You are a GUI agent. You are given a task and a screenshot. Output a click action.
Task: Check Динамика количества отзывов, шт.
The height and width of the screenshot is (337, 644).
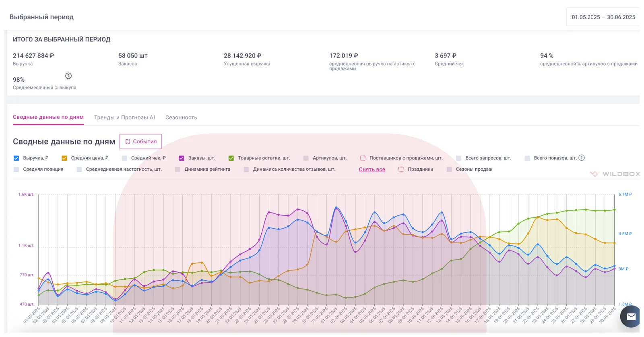coord(246,170)
